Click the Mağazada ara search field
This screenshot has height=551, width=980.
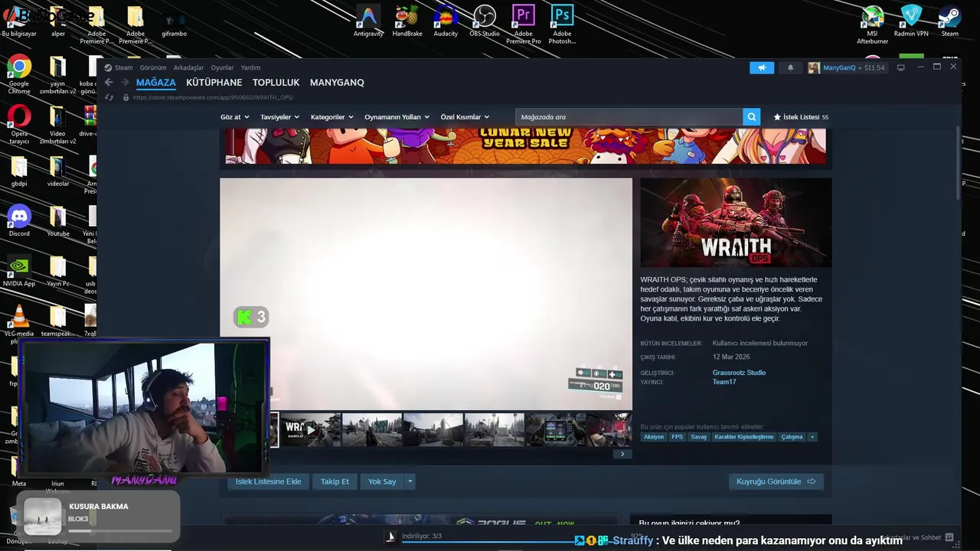point(629,117)
